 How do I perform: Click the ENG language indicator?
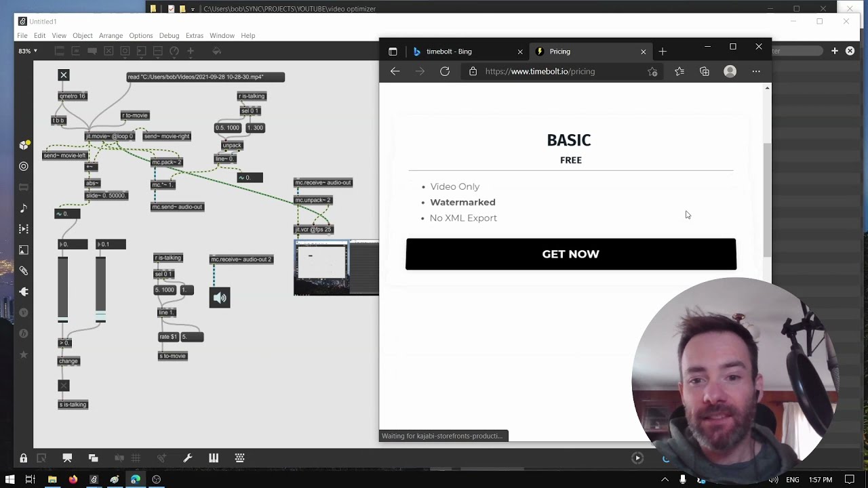792,480
